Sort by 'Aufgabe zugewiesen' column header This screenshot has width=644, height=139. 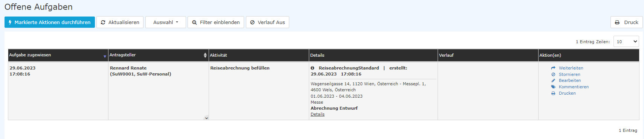[x=58, y=55]
